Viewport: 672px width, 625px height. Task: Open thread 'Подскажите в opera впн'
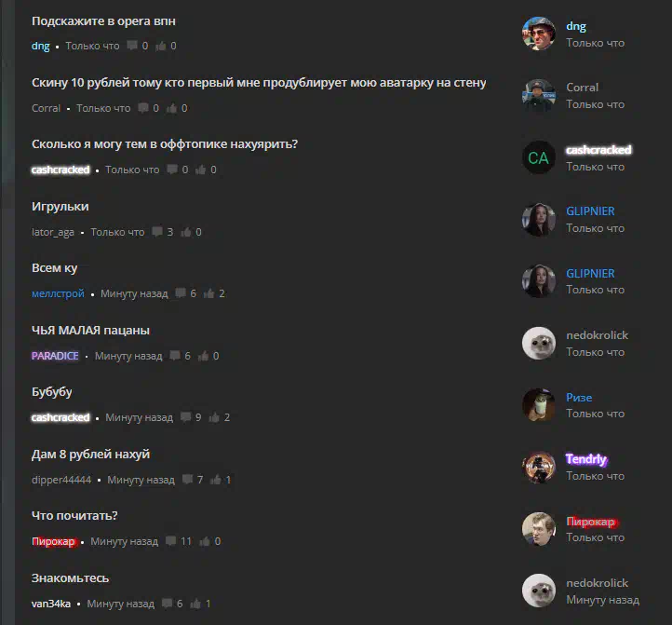(103, 21)
